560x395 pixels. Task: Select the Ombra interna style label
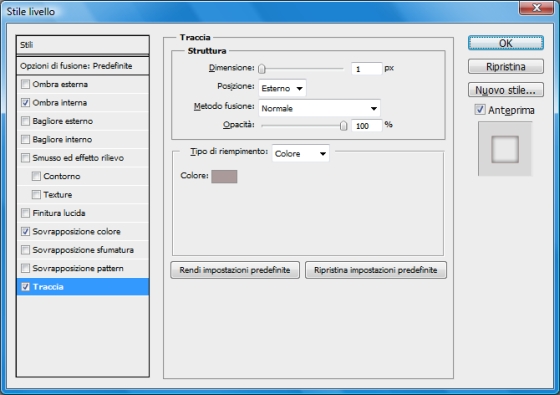60,103
